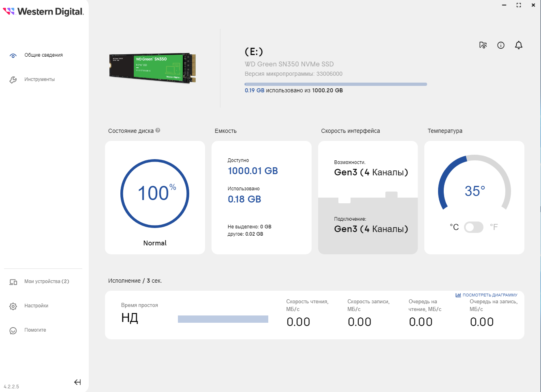Click firmware version 33006000 text
The image size is (541, 392).
tap(294, 74)
